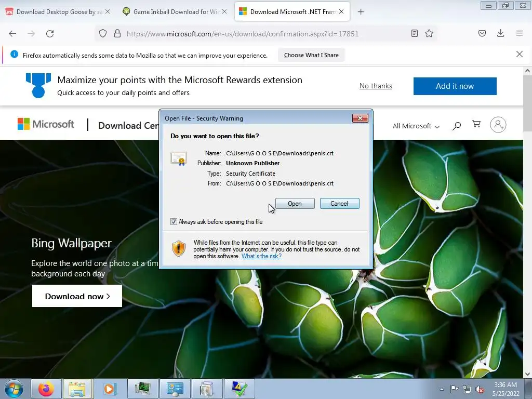Image resolution: width=532 pixels, height=399 pixels.
Task: Close the Game Inkball tab
Action: point(224,11)
